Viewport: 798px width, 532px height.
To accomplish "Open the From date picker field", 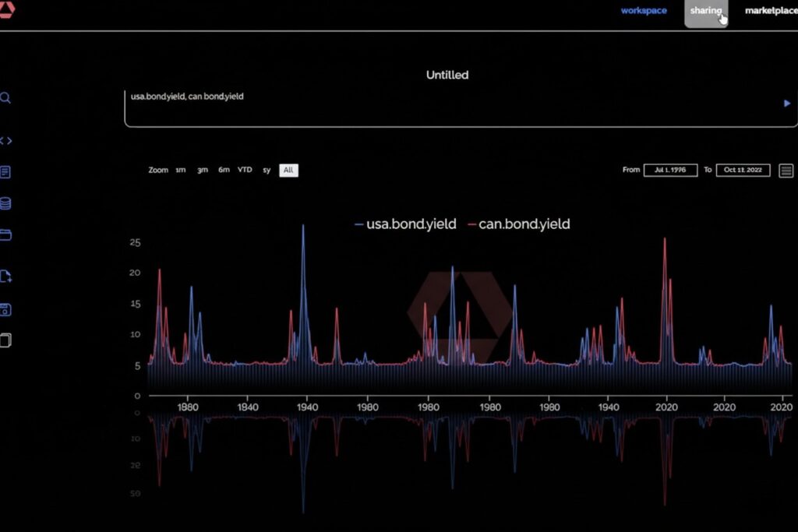I will coord(670,170).
